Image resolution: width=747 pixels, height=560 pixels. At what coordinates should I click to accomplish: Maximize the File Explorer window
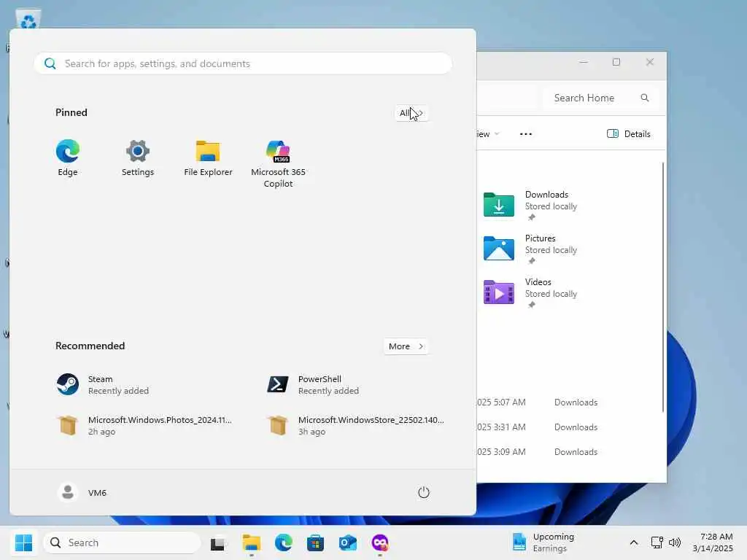(x=616, y=62)
